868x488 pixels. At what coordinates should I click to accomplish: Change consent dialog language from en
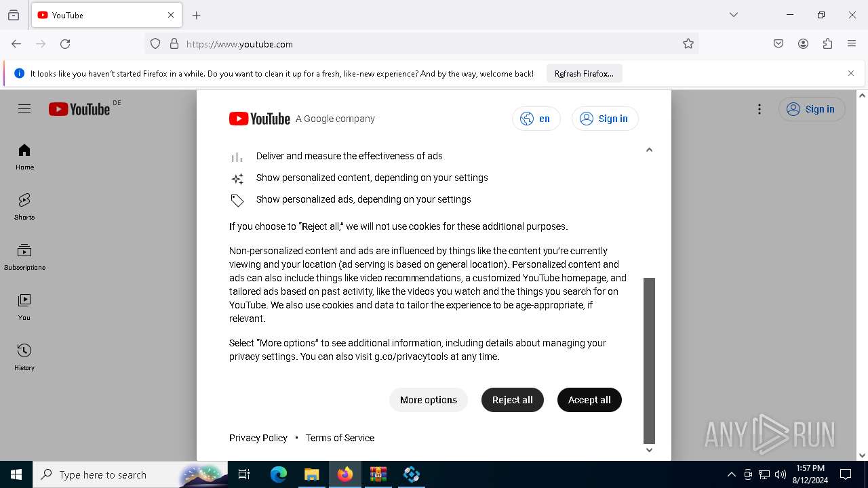[x=536, y=119]
